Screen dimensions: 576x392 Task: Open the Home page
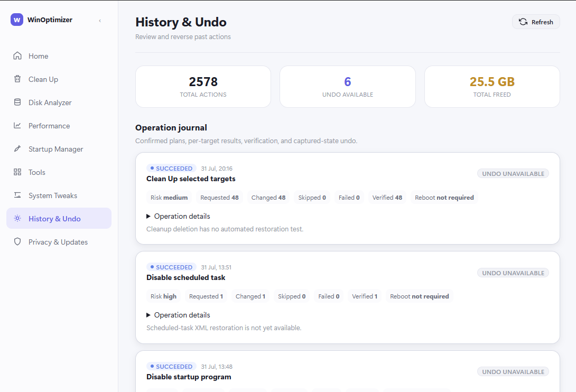[59, 56]
